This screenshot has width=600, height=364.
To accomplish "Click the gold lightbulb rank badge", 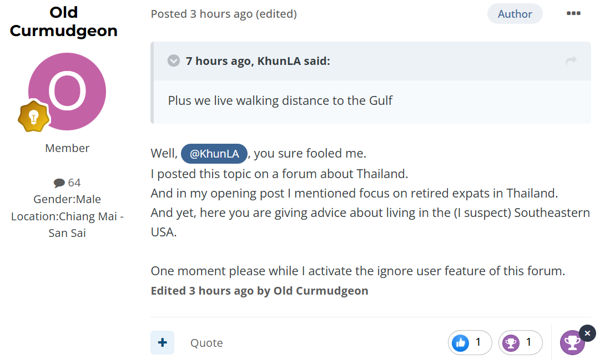I will (x=34, y=116).
